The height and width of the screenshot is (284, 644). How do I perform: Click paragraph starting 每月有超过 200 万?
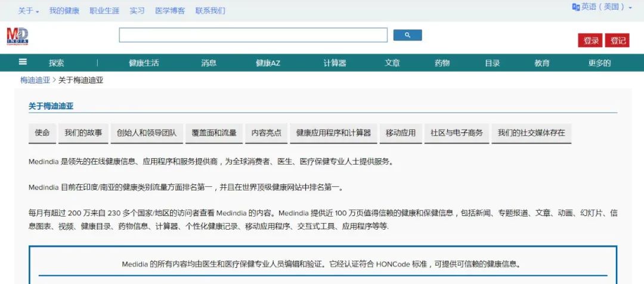click(323, 220)
